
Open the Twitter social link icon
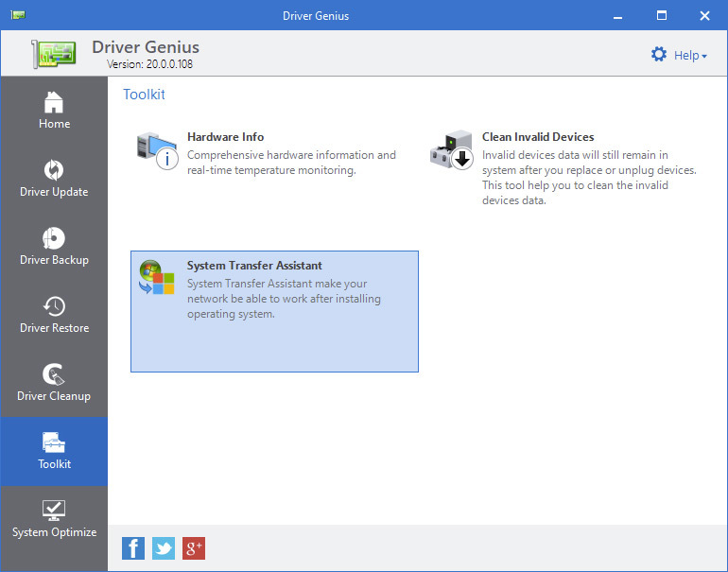tap(164, 548)
